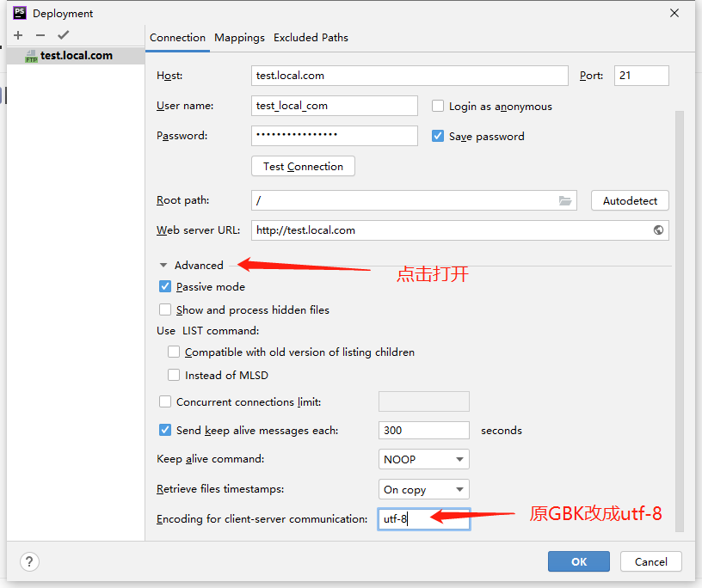Switch to the Connection tab
702x588 pixels.
(x=177, y=38)
